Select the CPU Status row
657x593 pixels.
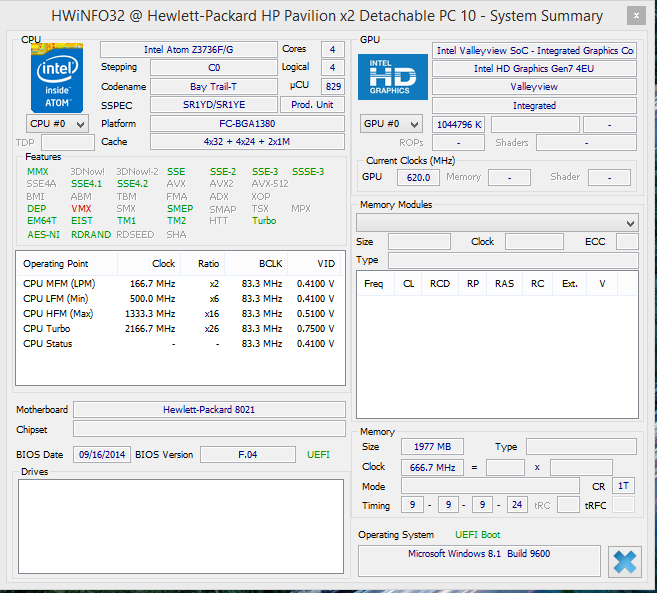click(x=179, y=344)
